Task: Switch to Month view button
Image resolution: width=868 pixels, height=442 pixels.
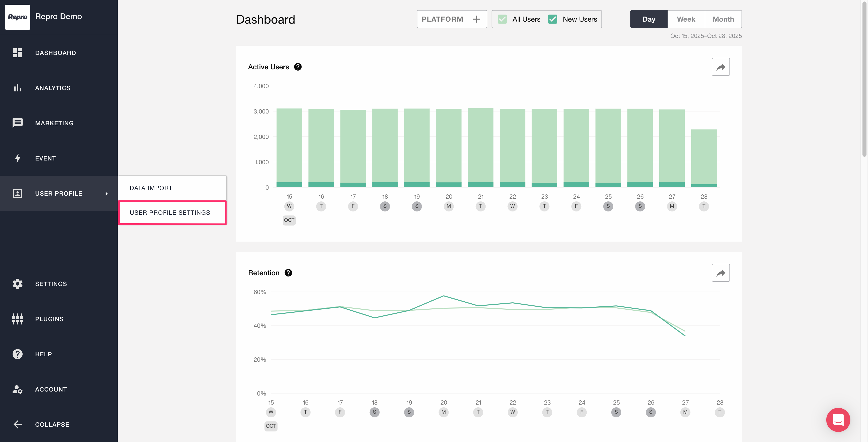Action: (723, 19)
